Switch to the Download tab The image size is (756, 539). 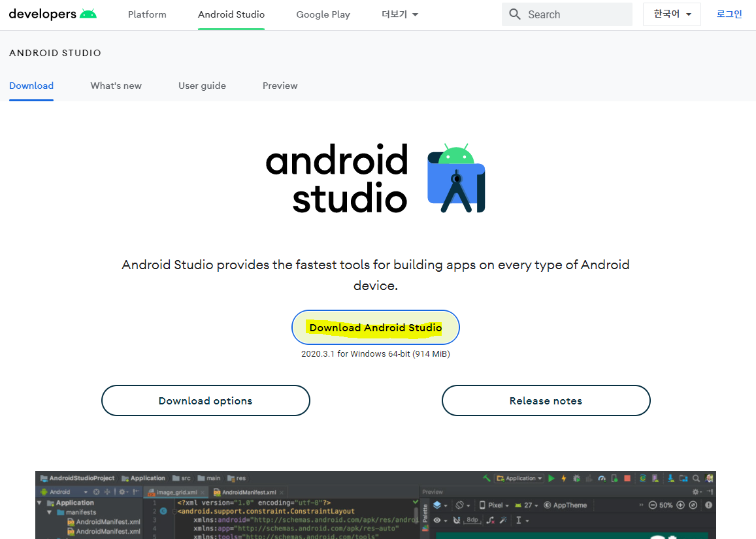point(31,86)
